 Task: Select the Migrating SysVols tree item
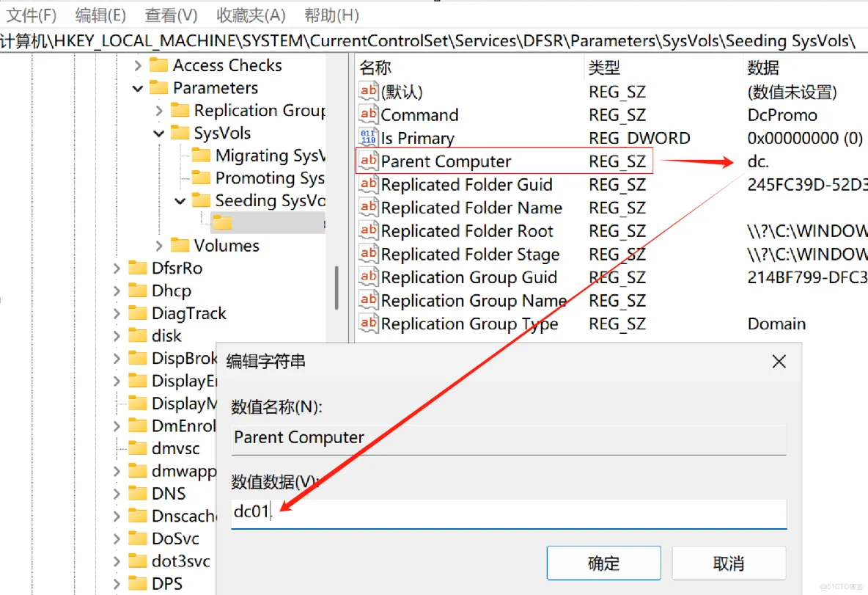(268, 156)
